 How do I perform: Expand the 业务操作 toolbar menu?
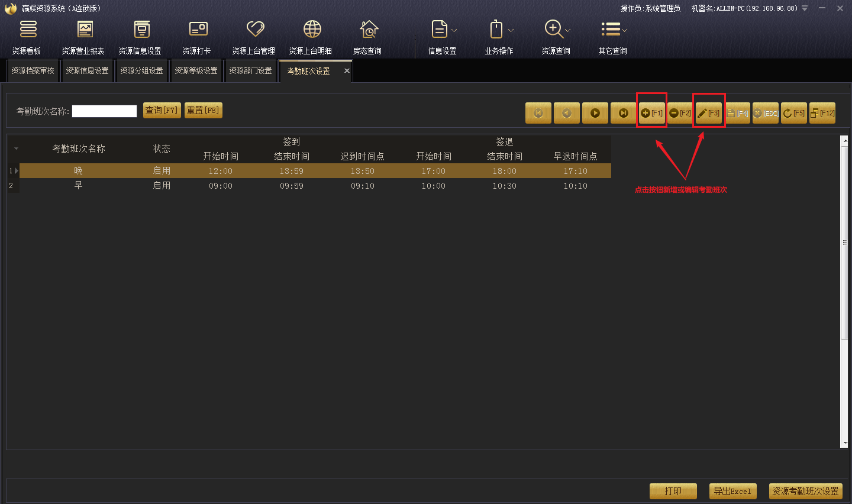pos(499,37)
